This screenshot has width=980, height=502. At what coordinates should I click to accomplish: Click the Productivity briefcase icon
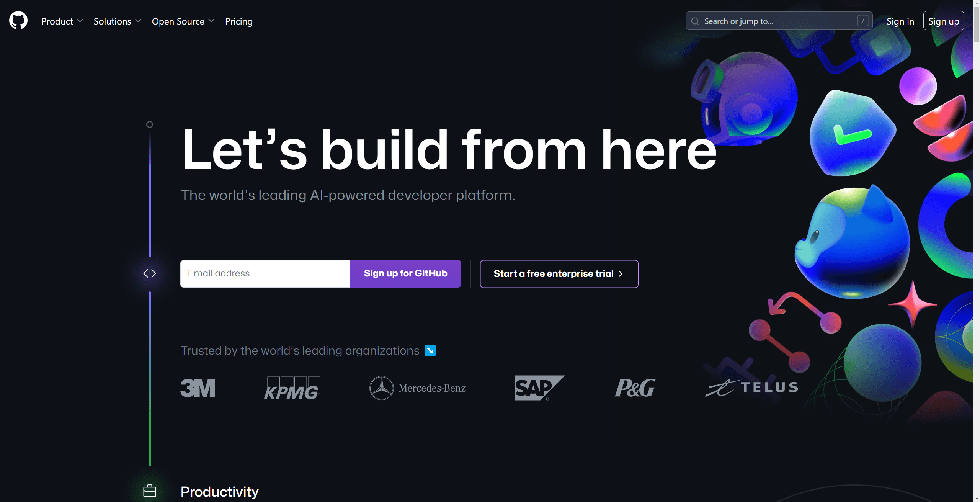click(x=149, y=491)
